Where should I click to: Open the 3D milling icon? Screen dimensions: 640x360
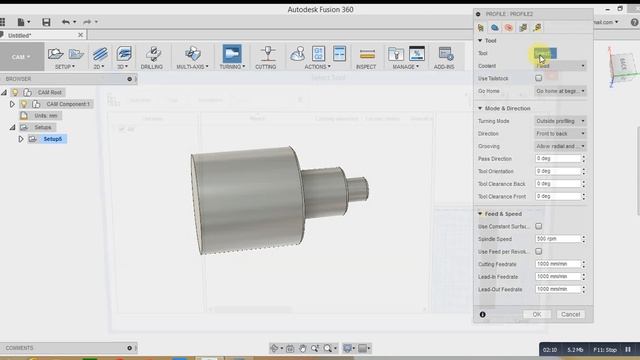tap(124, 54)
